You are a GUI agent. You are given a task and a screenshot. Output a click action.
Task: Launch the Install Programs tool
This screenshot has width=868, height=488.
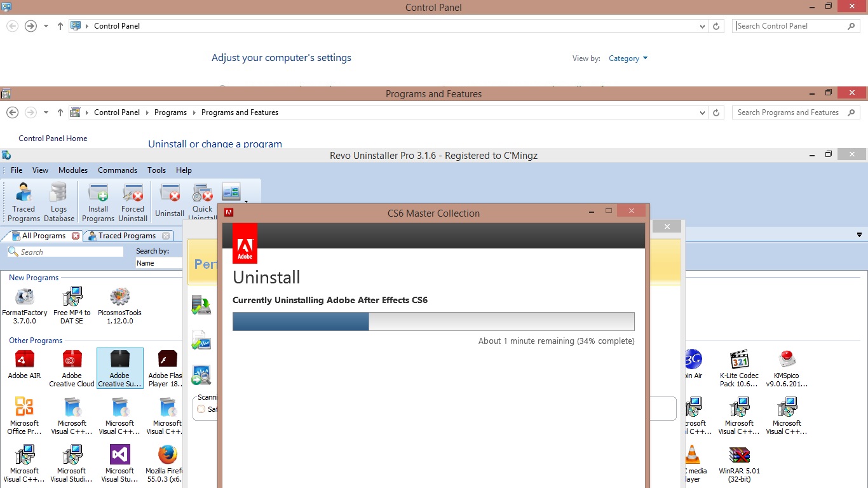coord(97,201)
